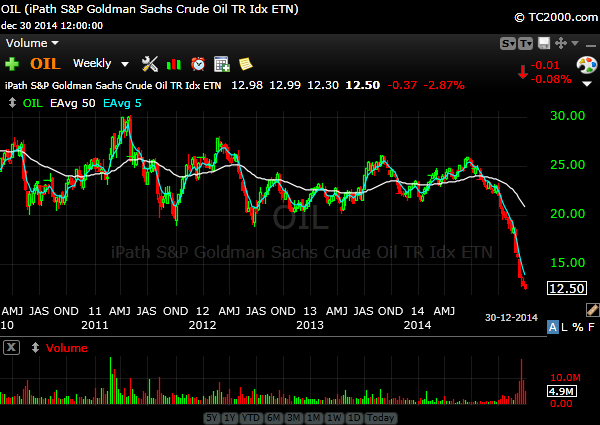Image resolution: width=600 pixels, height=425 pixels.
Task: Click the 25.00 price axis label
Action: pyautogui.click(x=567, y=164)
